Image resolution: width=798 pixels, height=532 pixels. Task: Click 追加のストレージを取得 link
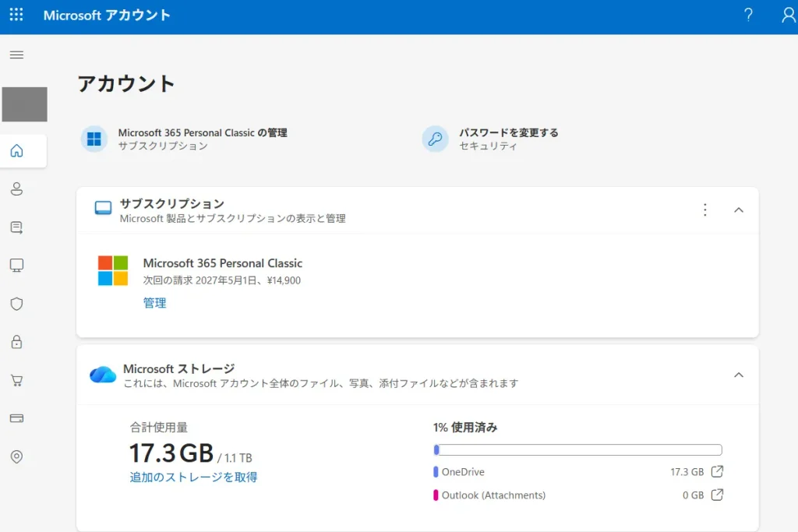(193, 477)
